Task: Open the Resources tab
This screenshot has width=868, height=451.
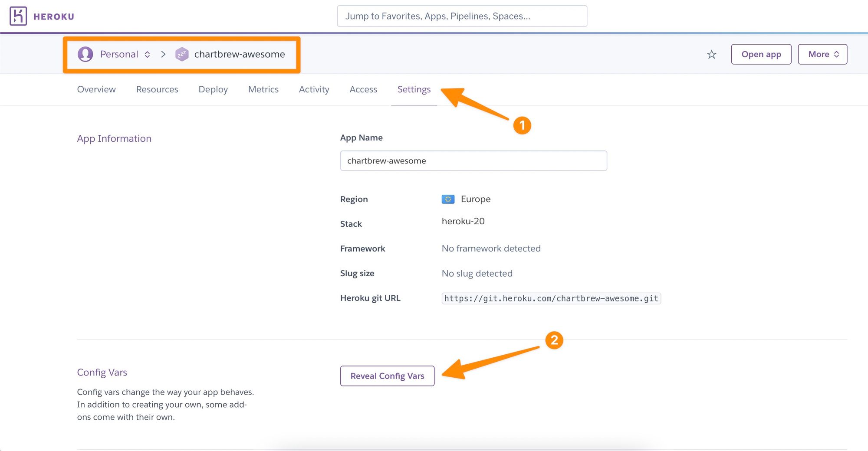Action: [157, 89]
